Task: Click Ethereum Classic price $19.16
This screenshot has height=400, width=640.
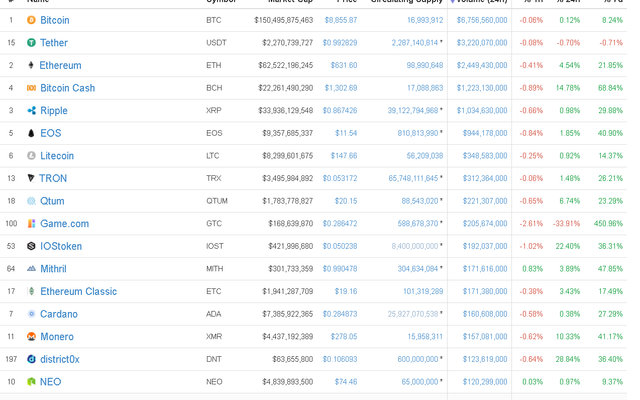Action: click(346, 291)
